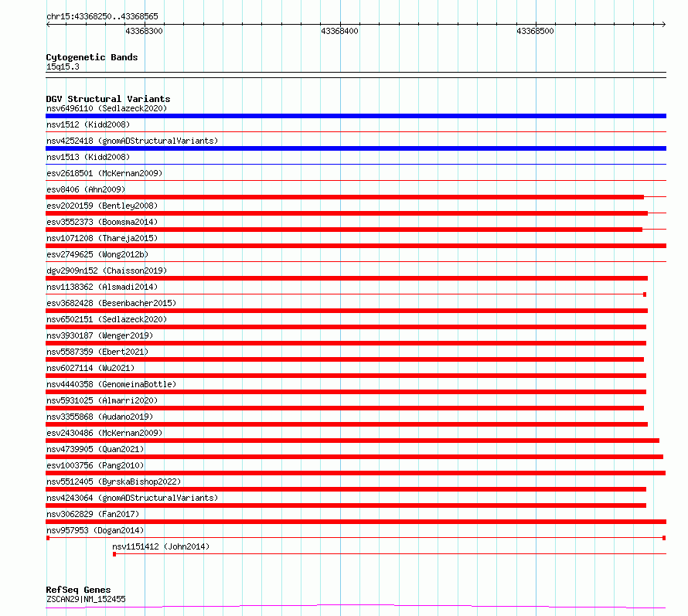The height and width of the screenshot is (616, 688).
Task: Select esv2430486 (McKernan2009) label
Action: coord(104,433)
